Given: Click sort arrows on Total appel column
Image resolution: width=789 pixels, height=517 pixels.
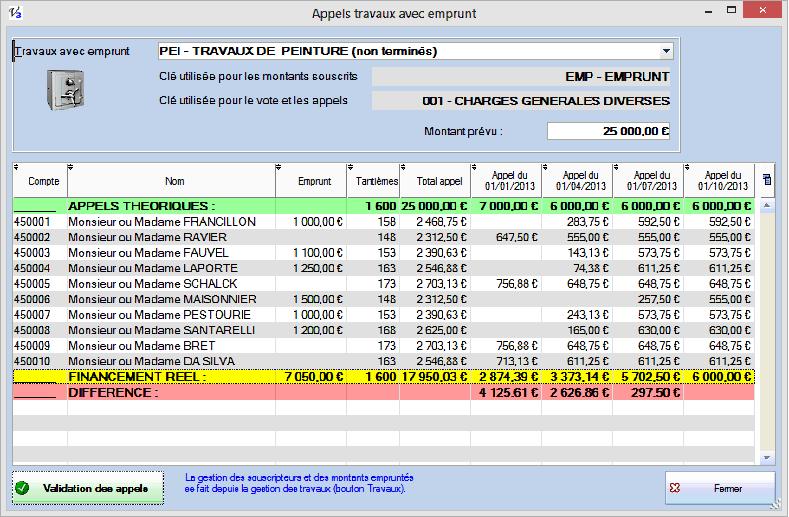Looking at the screenshot, I should (403, 167).
